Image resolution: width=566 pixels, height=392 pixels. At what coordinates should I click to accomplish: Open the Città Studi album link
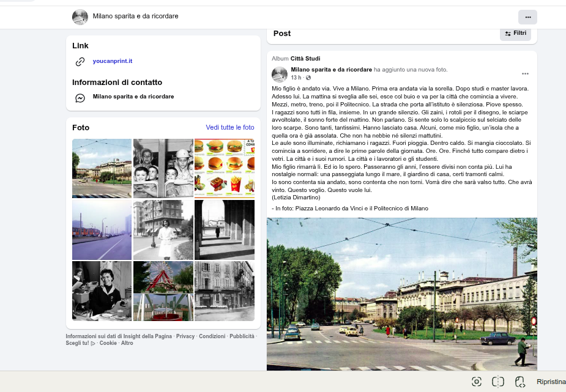tap(305, 59)
